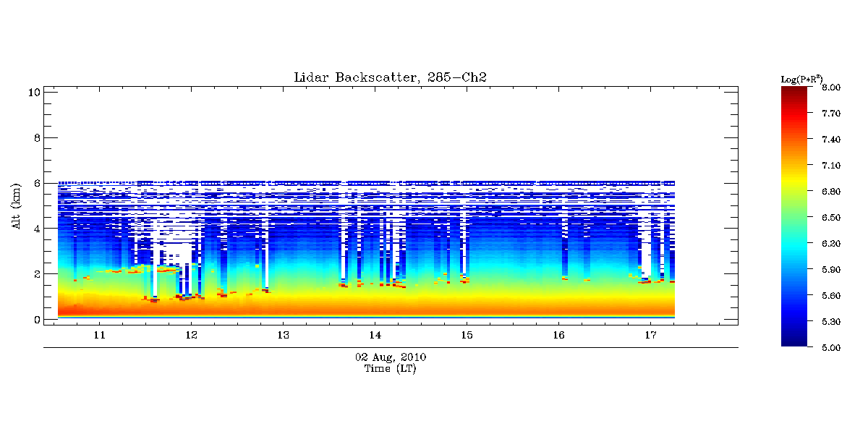Click the colorbar value 7.40

coord(831,140)
